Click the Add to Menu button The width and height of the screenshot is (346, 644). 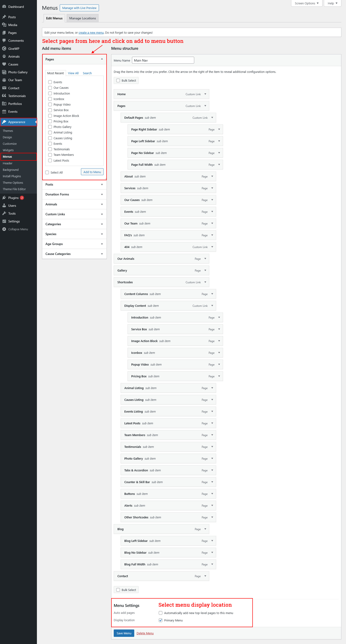(92, 172)
